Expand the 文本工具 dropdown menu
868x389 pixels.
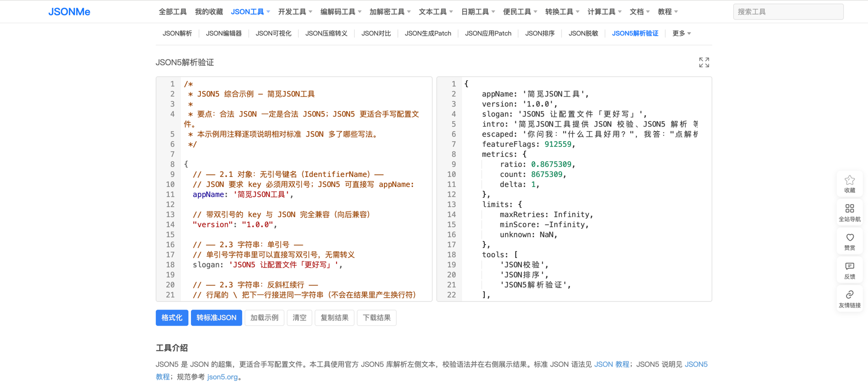coord(436,12)
